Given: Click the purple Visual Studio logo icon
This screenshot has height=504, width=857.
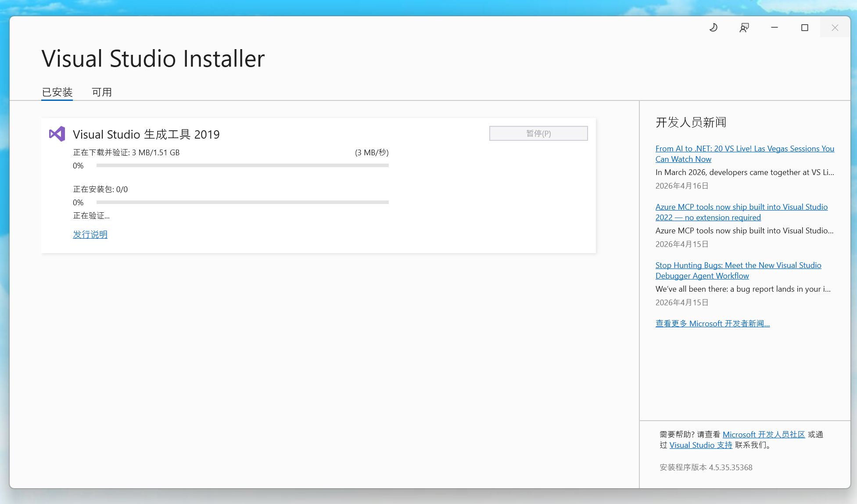Looking at the screenshot, I should (57, 134).
